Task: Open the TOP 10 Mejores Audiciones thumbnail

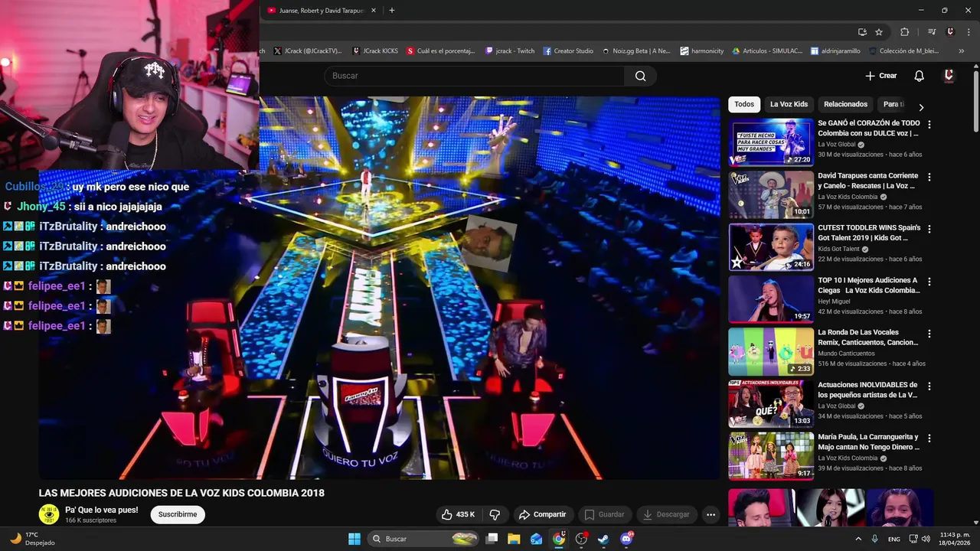Action: (771, 299)
